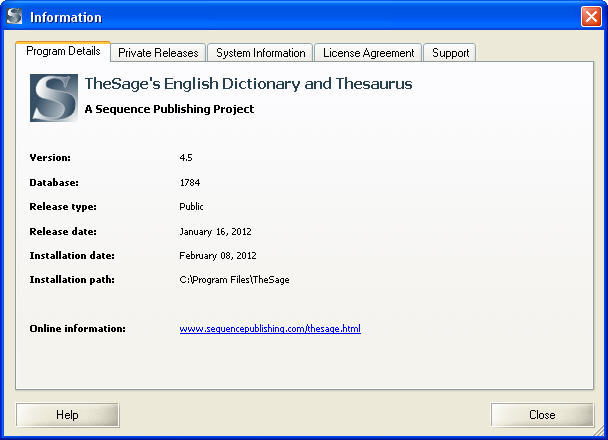Viewport: 608px width, 440px height.
Task: Click the Version: label
Action: [50, 158]
